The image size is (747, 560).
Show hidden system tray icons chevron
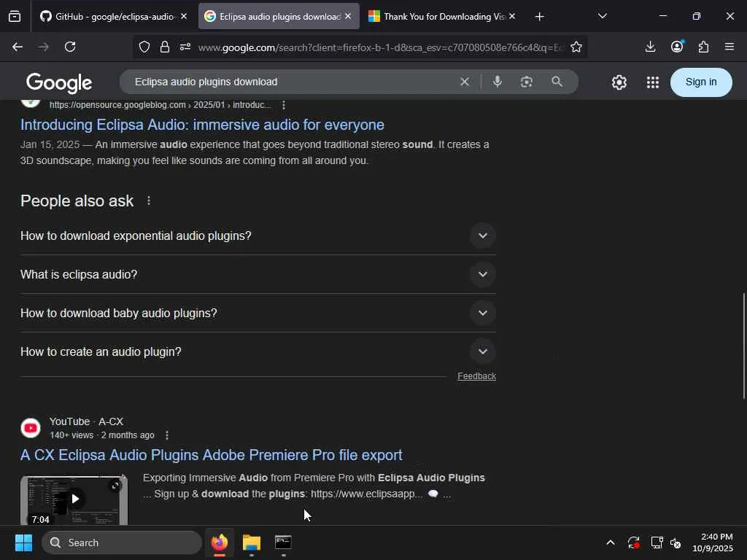point(611,542)
